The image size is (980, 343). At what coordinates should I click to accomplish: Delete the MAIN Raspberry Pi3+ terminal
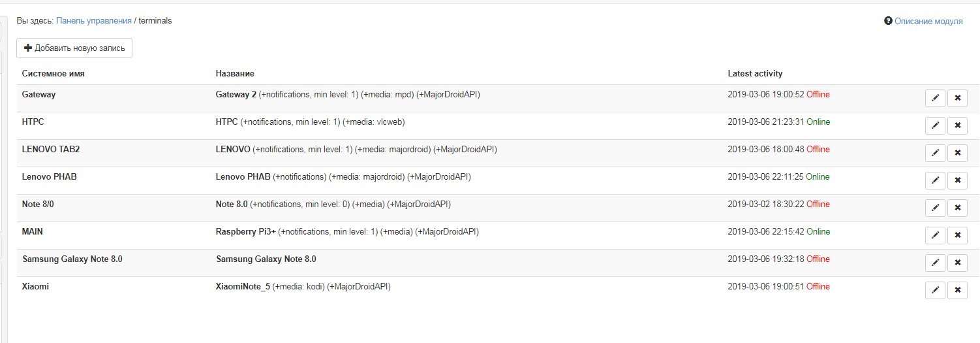pos(957,235)
